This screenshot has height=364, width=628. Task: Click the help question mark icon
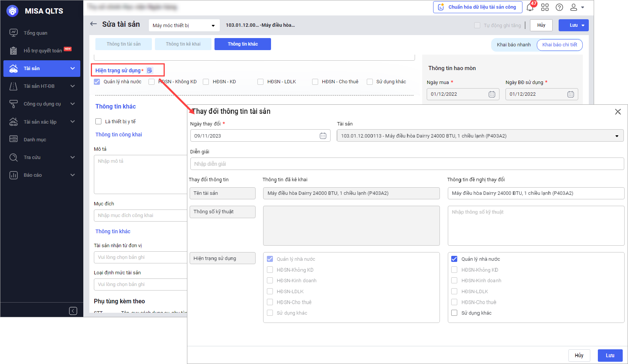[x=559, y=7]
